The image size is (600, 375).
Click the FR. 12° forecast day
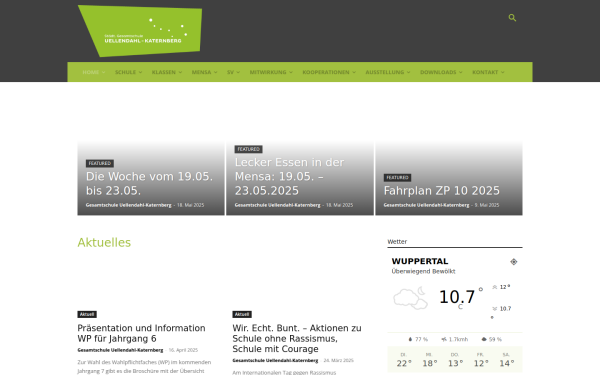(481, 360)
